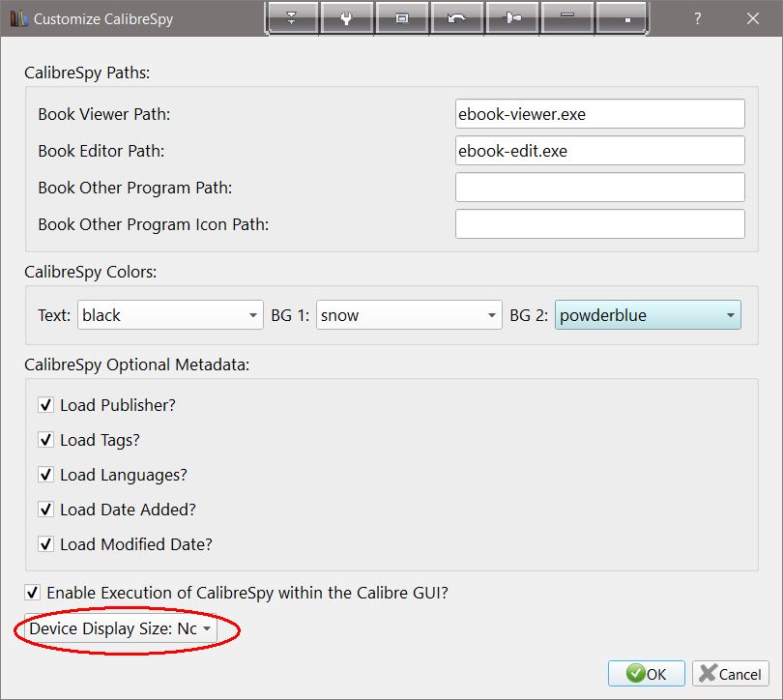Screen dimensions: 783x700
Task: Click the pin icon in title bar
Action: click(511, 18)
